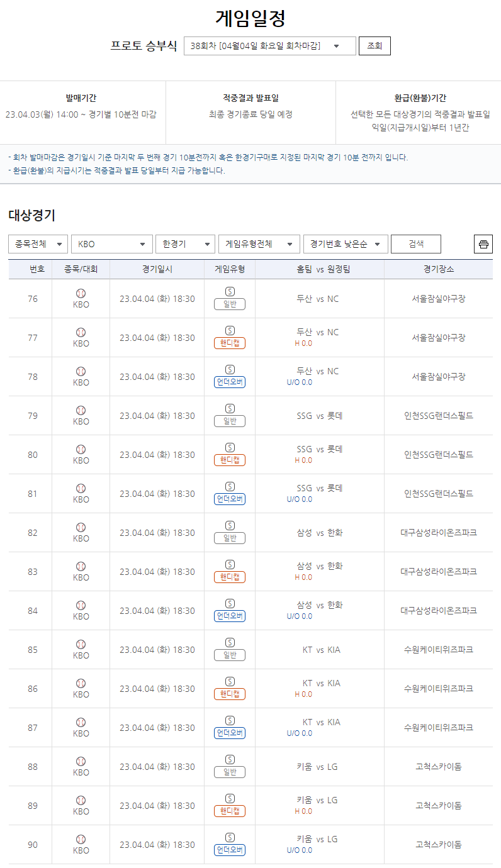This screenshot has height=868, width=501.
Task: Click the 검색 search button
Action: click(415, 244)
